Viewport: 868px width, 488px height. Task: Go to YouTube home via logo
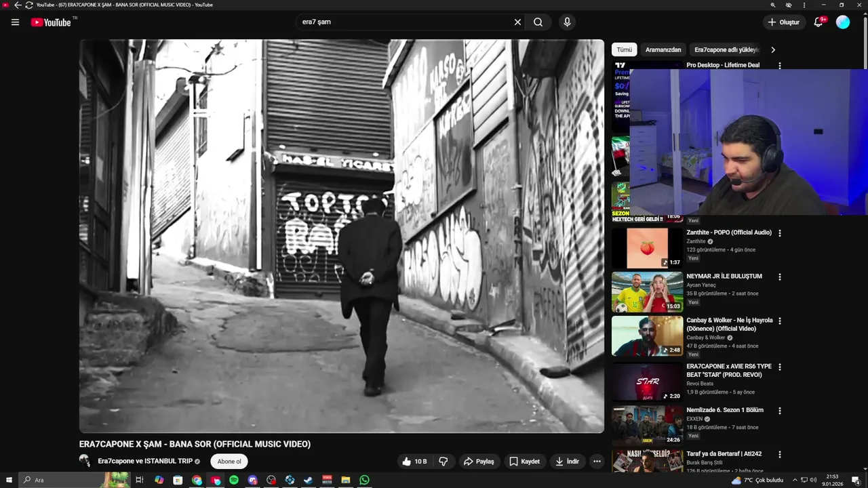(51, 22)
